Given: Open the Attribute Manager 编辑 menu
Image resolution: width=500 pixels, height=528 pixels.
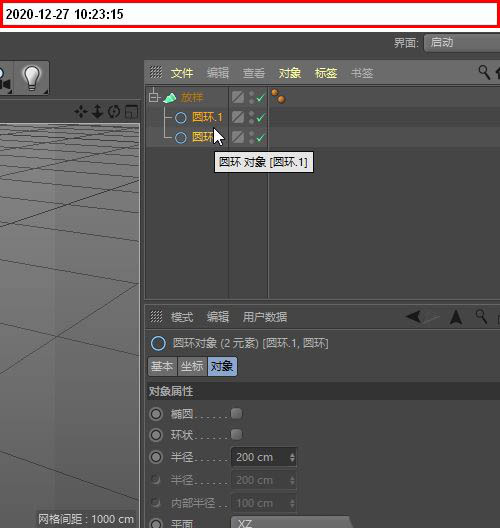Looking at the screenshot, I should tap(218, 317).
